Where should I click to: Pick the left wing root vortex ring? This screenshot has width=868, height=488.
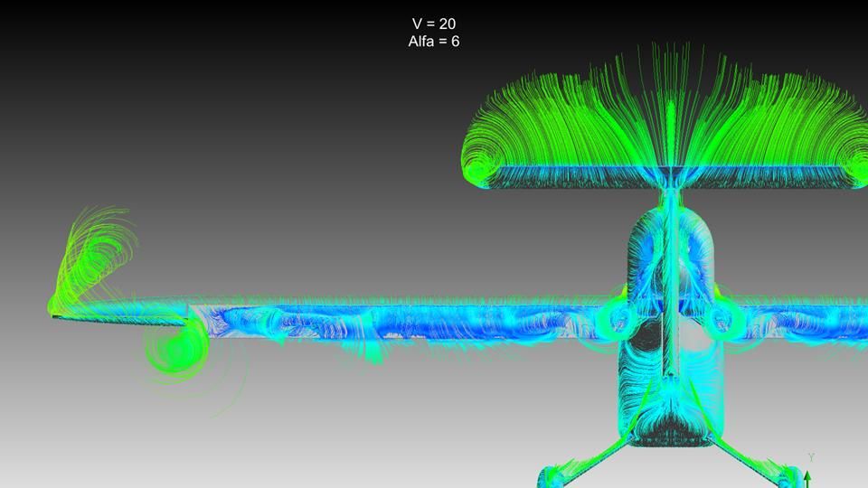click(620, 317)
